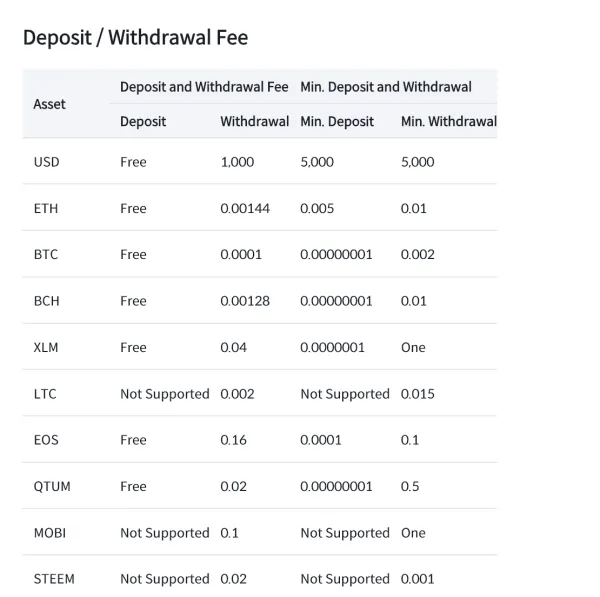Select the Min. Deposit and Withdrawal header
Screen dimensions: 600x597
tap(386, 87)
